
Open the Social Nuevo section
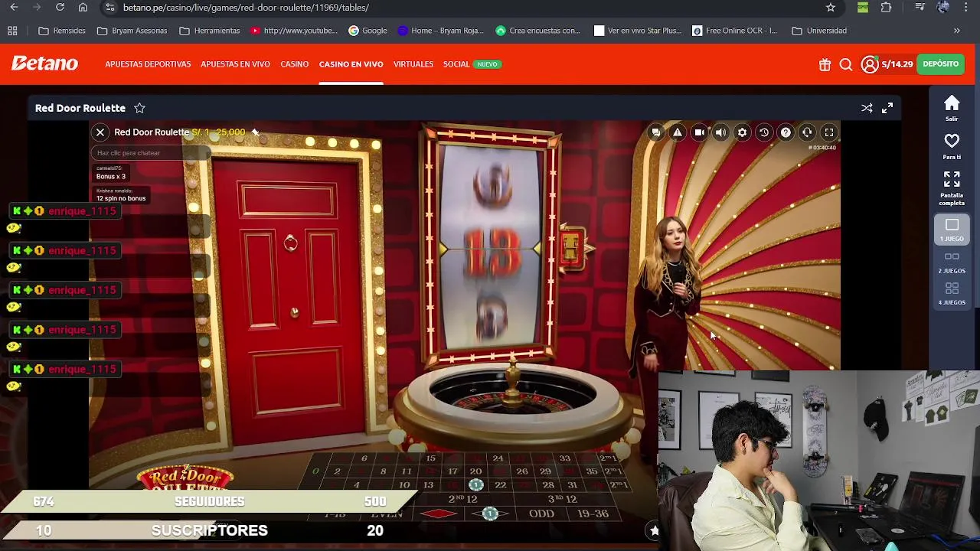tap(472, 64)
